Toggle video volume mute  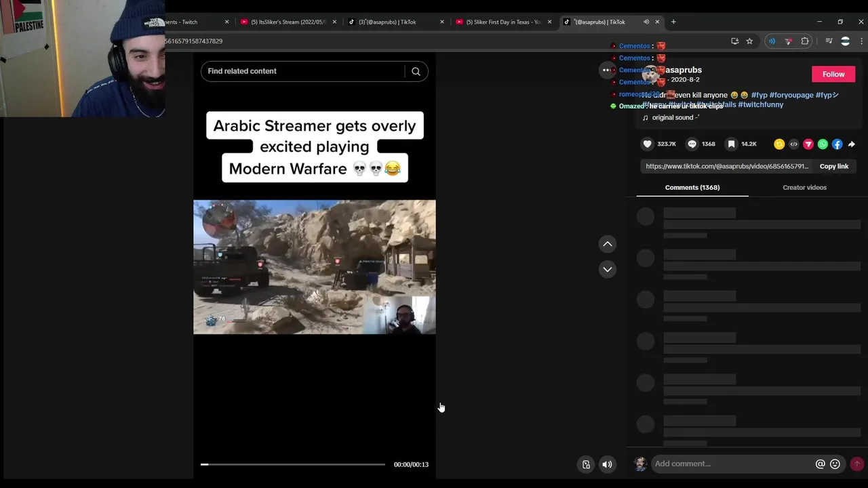[607, 464]
